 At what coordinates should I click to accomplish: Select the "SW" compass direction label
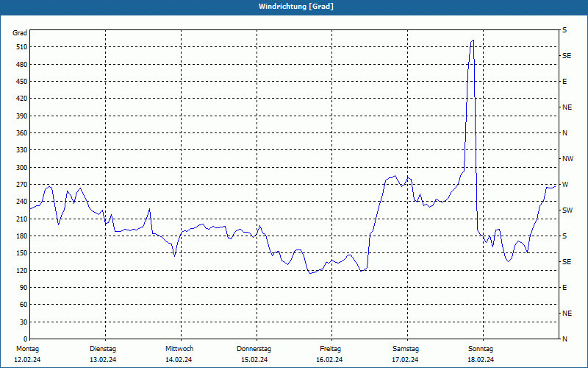point(567,210)
